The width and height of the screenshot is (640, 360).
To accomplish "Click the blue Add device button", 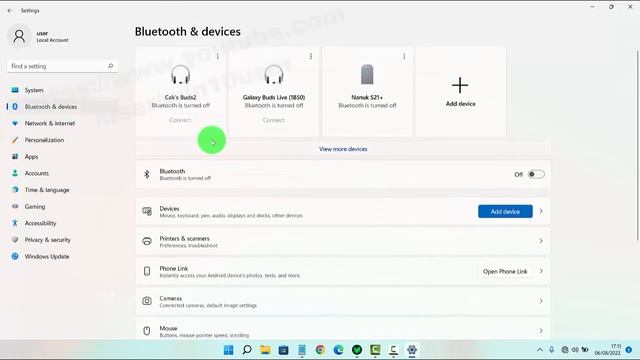I will click(x=505, y=211).
